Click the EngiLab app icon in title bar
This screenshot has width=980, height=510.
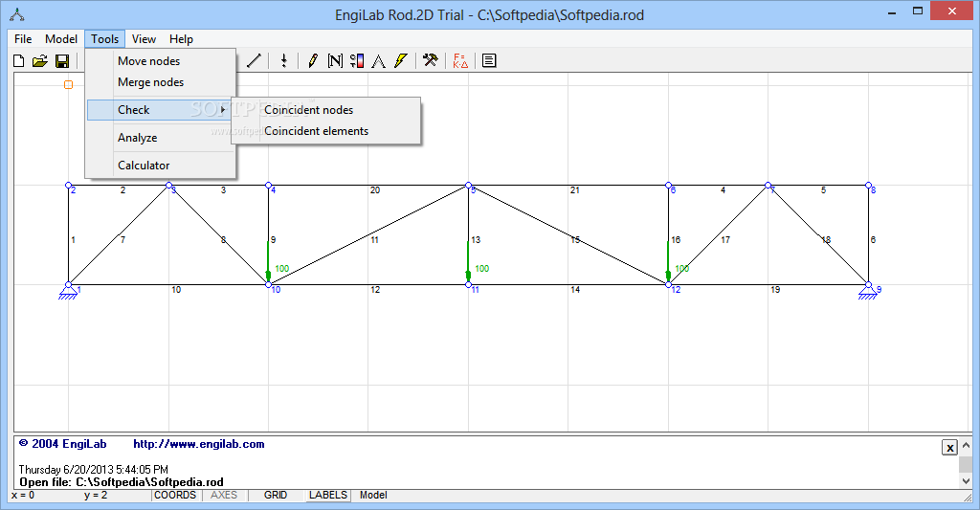point(17,15)
